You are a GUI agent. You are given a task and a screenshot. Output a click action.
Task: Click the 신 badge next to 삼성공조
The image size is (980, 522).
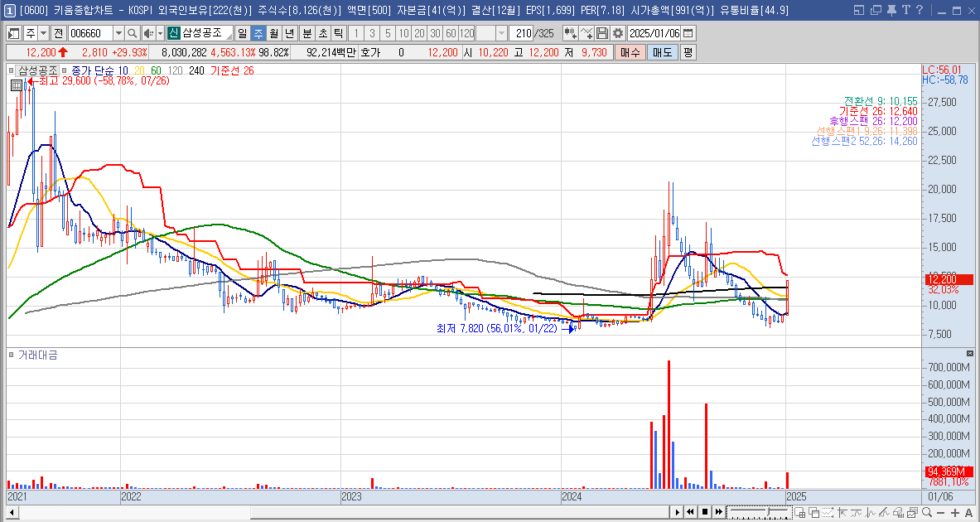pos(173,33)
